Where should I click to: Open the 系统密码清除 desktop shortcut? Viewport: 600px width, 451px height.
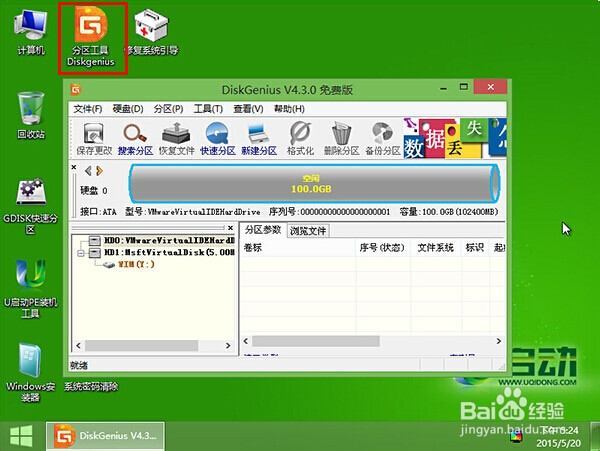tap(91, 387)
